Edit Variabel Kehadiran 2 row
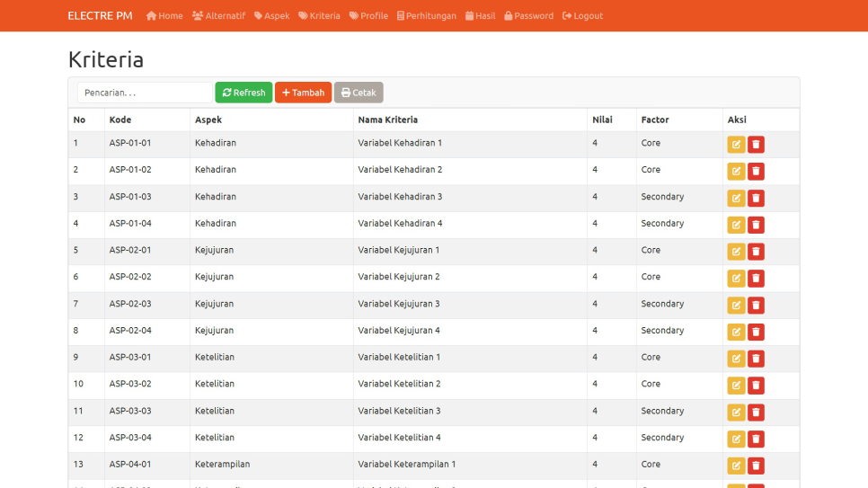 tap(736, 171)
